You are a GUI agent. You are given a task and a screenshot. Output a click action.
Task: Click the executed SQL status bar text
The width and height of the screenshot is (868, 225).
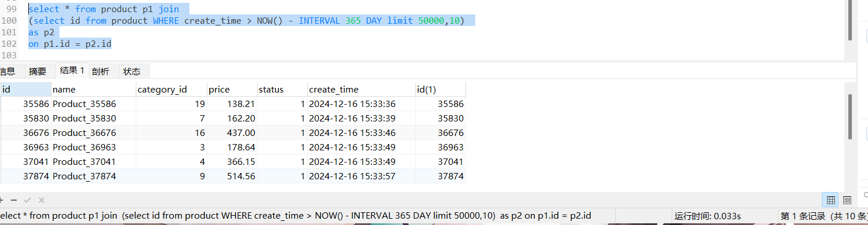click(x=296, y=216)
